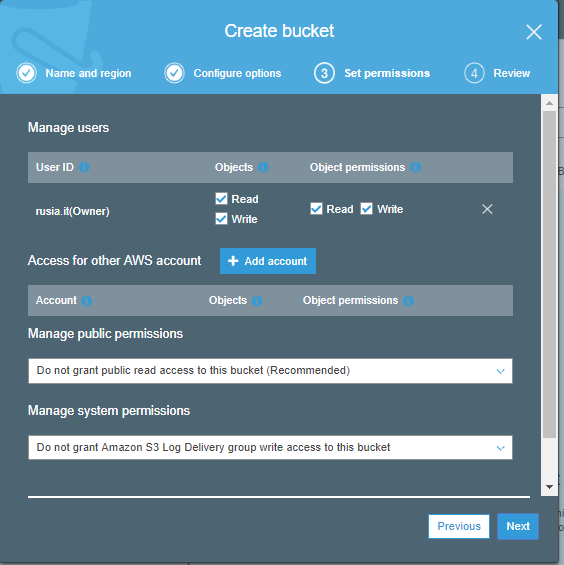The image size is (564, 565).
Task: Remove the rusia.it(Owner) user row
Action: pos(487,209)
